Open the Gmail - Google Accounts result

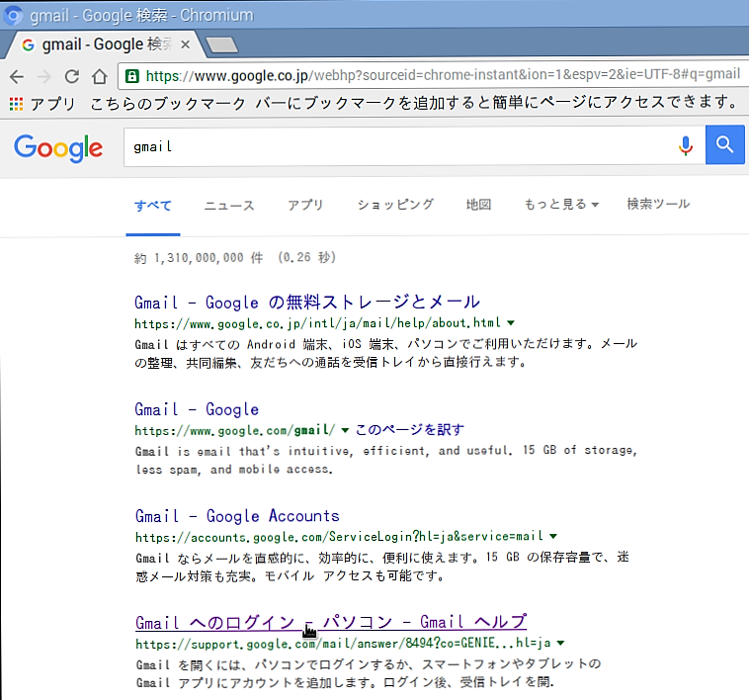237,516
